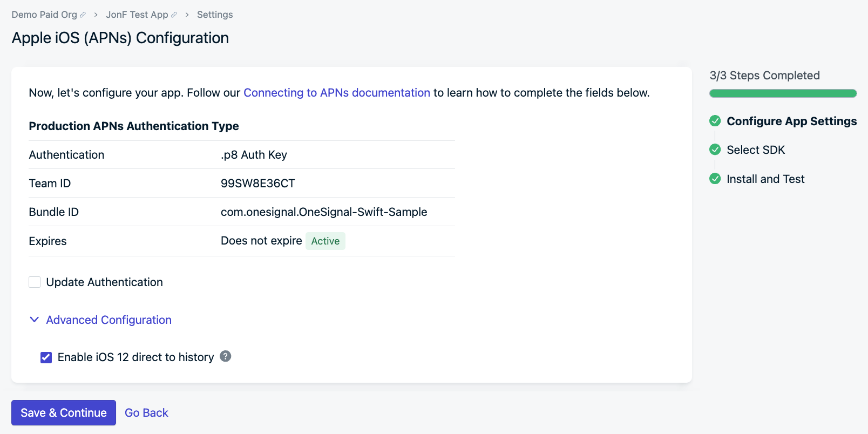Click the 3/3 Steps Completed text

[x=765, y=75]
